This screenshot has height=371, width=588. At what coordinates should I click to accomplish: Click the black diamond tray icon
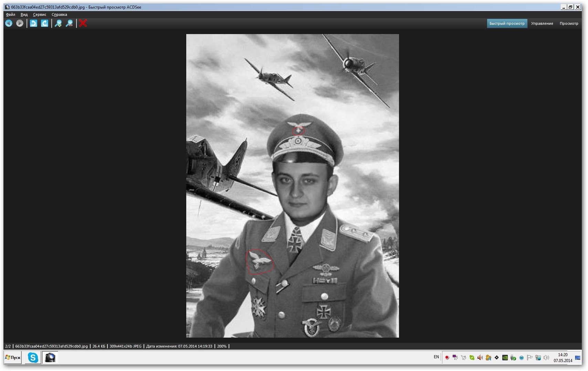(496, 358)
